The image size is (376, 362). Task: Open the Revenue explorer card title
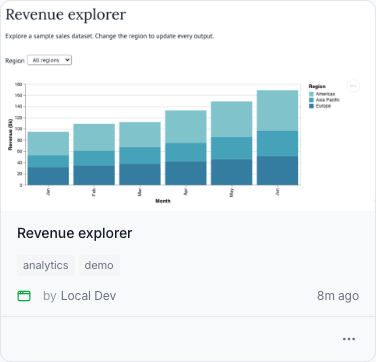(x=75, y=233)
